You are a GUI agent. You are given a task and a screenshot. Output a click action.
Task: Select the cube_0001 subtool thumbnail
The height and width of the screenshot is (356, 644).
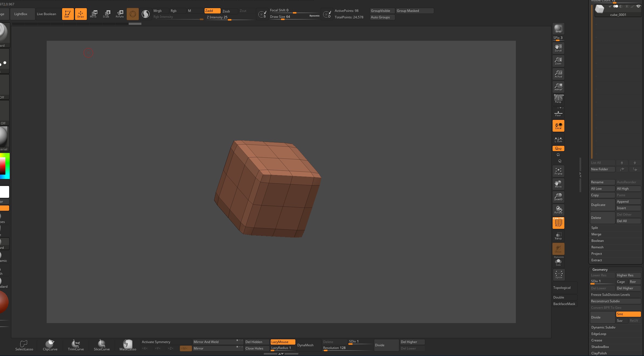pos(599,9)
